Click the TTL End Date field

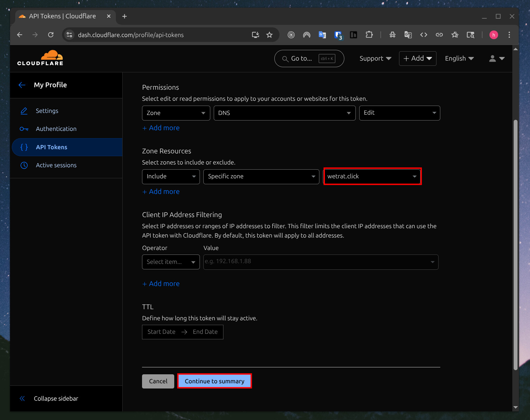[205, 332]
